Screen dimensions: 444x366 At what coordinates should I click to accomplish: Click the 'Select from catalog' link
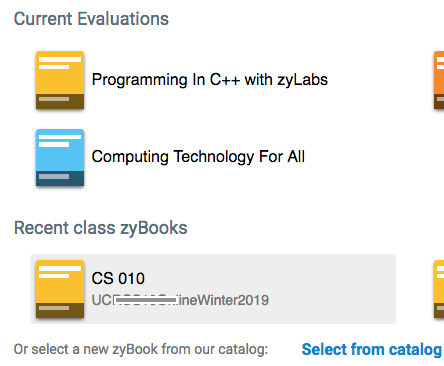[x=372, y=349]
